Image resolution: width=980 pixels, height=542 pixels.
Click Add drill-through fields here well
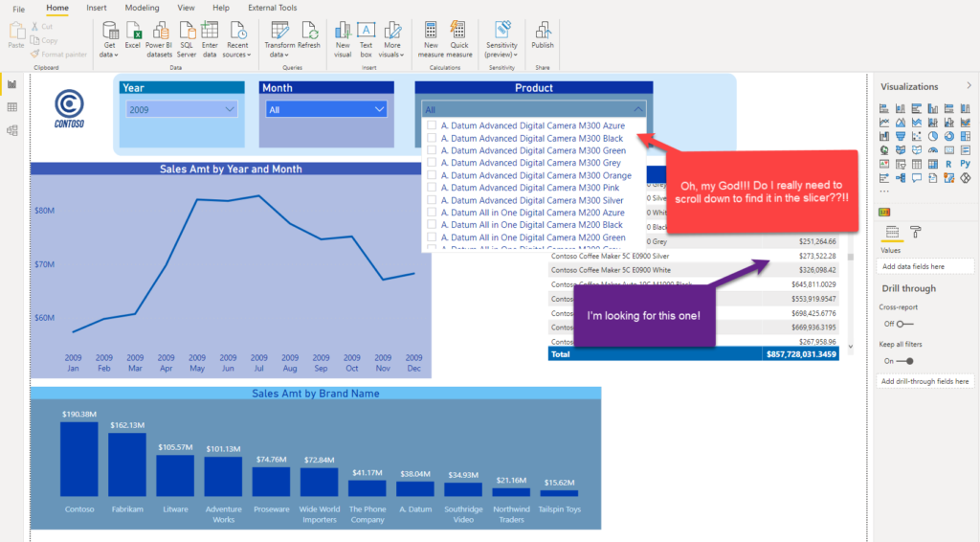click(x=925, y=381)
